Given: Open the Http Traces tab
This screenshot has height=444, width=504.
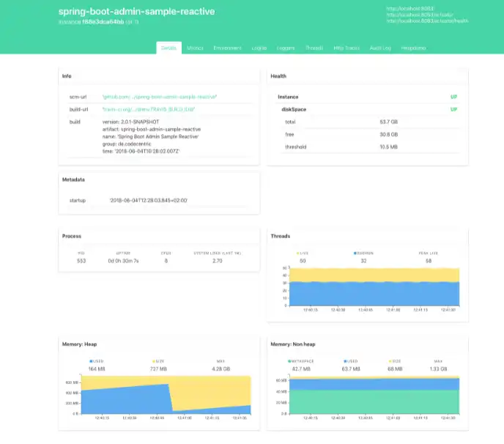Looking at the screenshot, I should [x=346, y=48].
